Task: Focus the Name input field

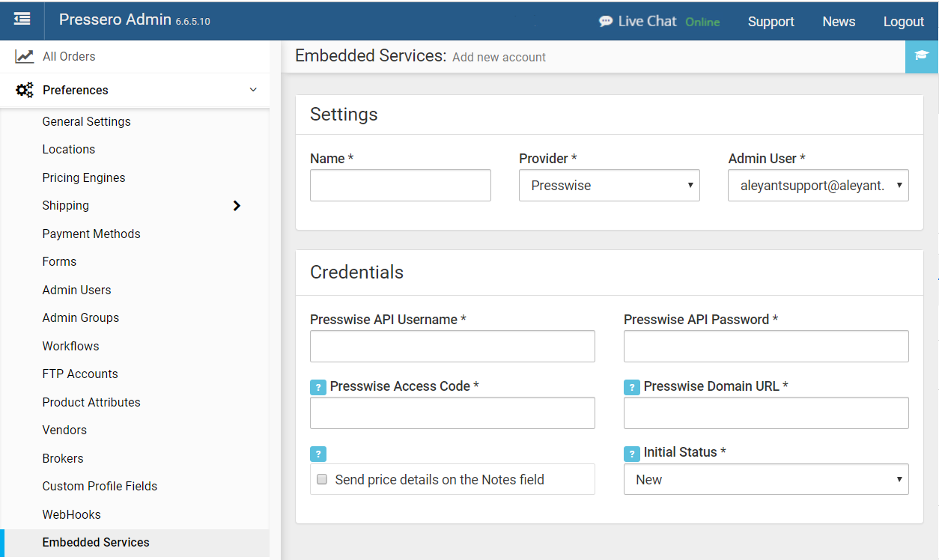Action: point(401,186)
